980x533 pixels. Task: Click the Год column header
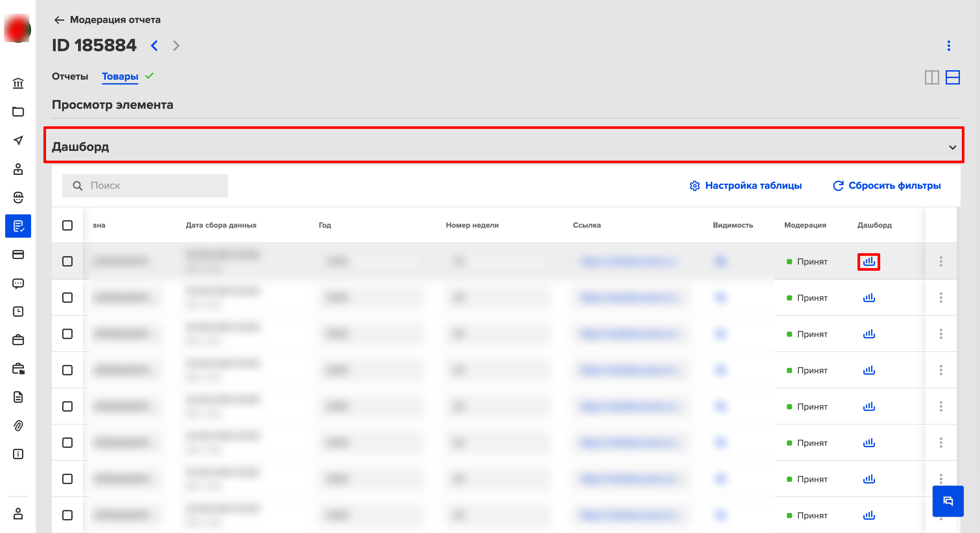coord(324,225)
